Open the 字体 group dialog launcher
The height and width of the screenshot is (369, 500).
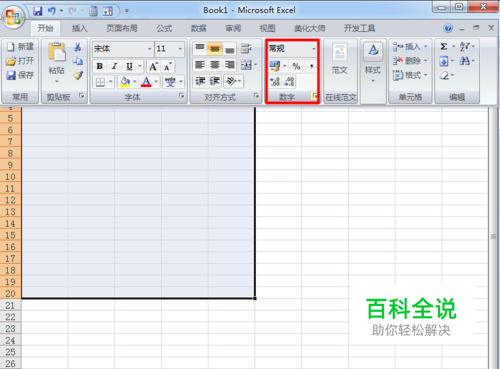click(x=181, y=96)
